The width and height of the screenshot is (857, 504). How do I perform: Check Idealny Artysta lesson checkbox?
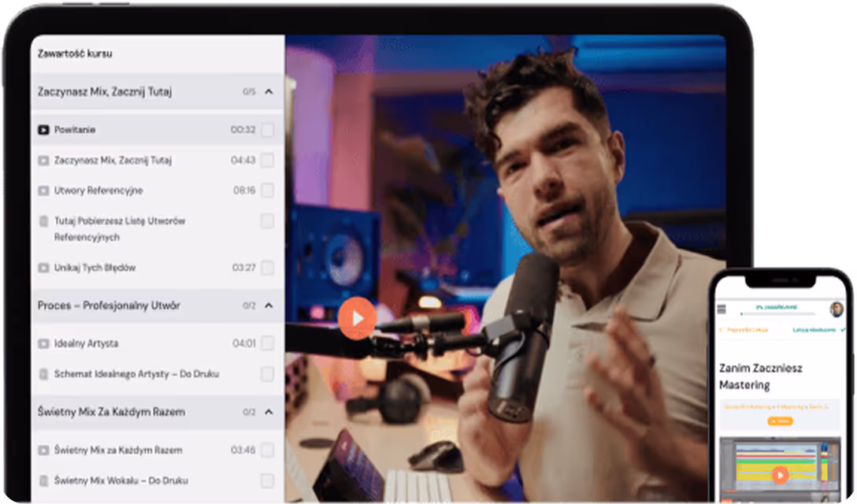pyautogui.click(x=267, y=344)
